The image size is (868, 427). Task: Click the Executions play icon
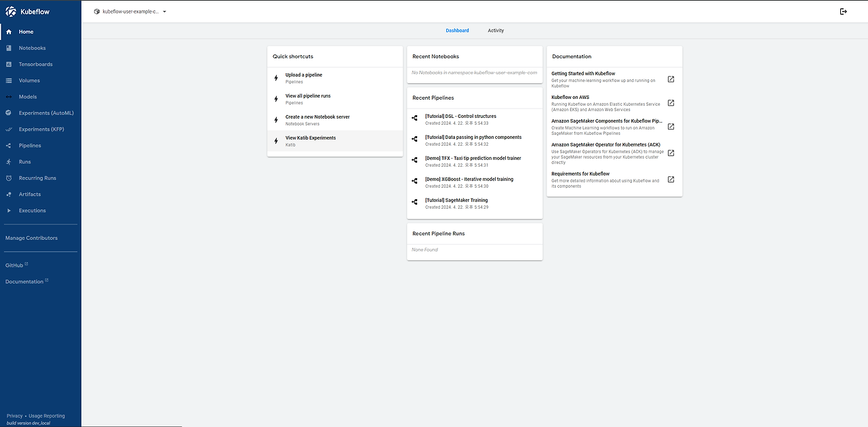[8, 211]
